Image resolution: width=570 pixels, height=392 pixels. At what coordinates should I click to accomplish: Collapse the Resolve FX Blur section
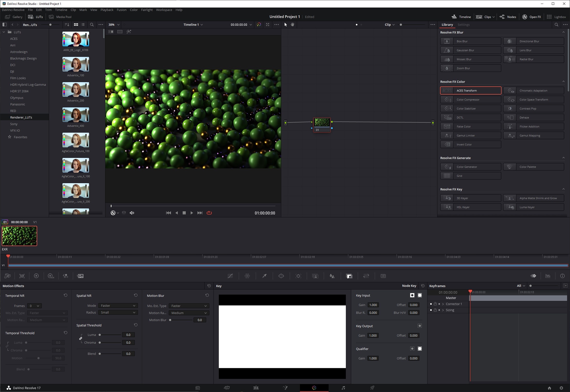pyautogui.click(x=563, y=32)
